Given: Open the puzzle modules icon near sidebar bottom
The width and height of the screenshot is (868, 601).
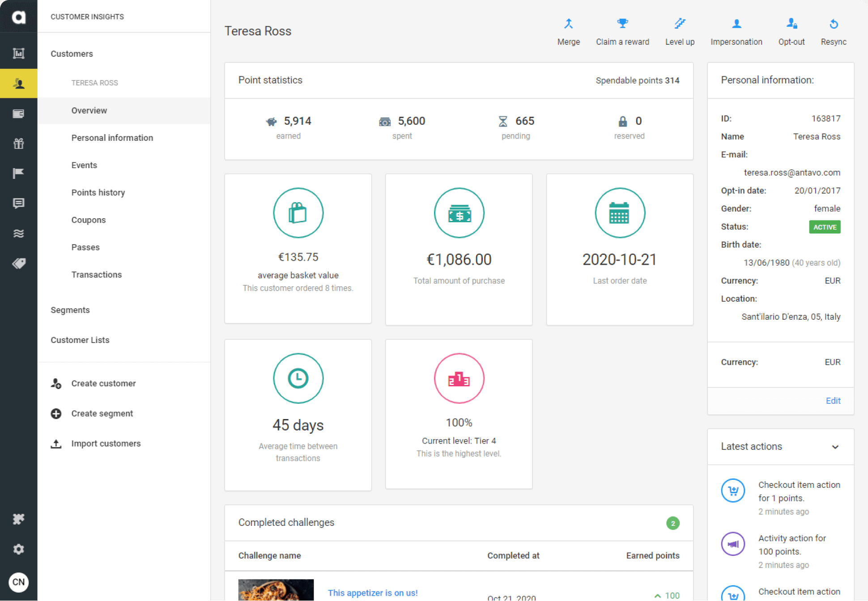Looking at the screenshot, I should click(x=18, y=519).
